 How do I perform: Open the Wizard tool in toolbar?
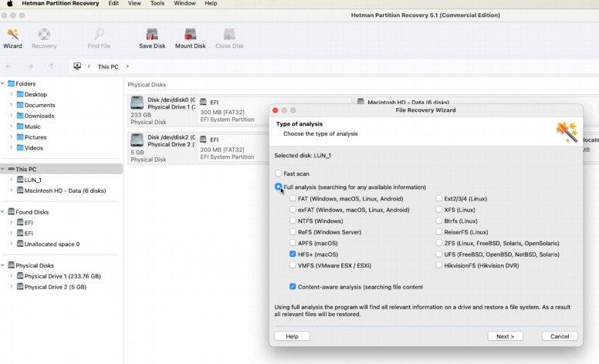(x=12, y=39)
